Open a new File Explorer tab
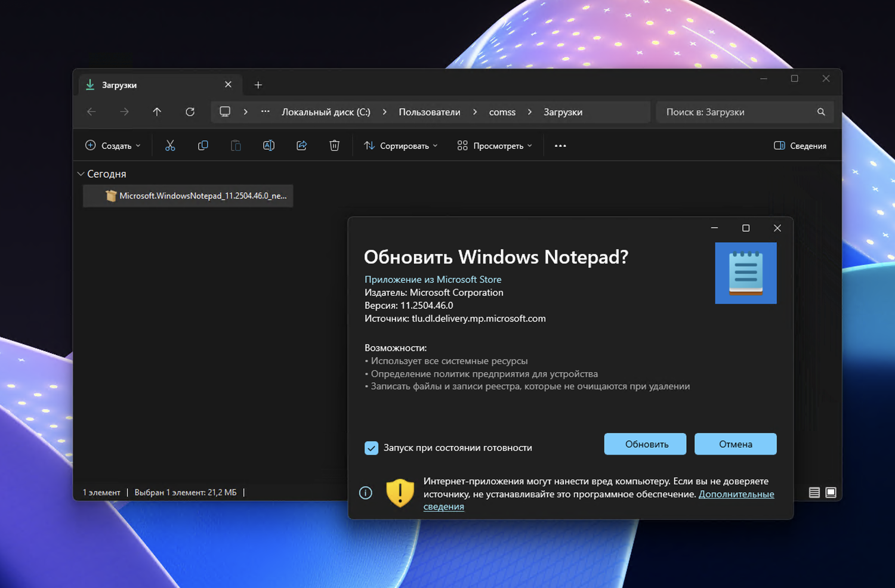Viewport: 895px width, 588px height. (x=258, y=85)
